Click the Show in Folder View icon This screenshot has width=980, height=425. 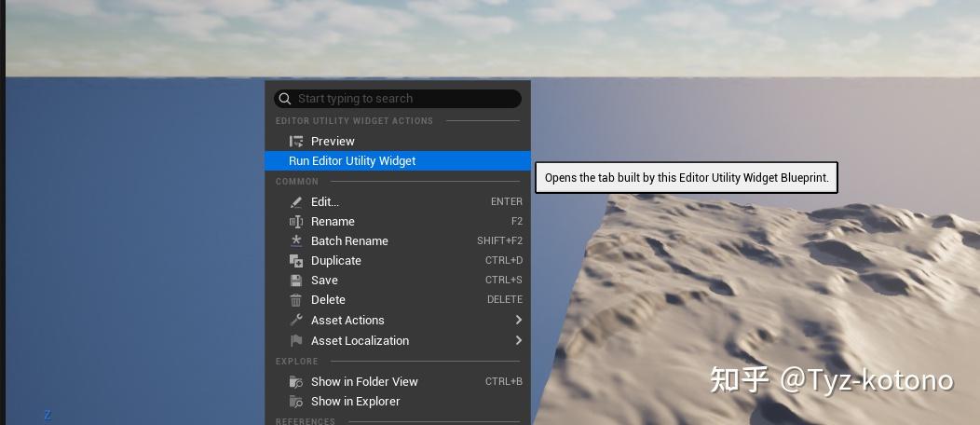coord(296,381)
